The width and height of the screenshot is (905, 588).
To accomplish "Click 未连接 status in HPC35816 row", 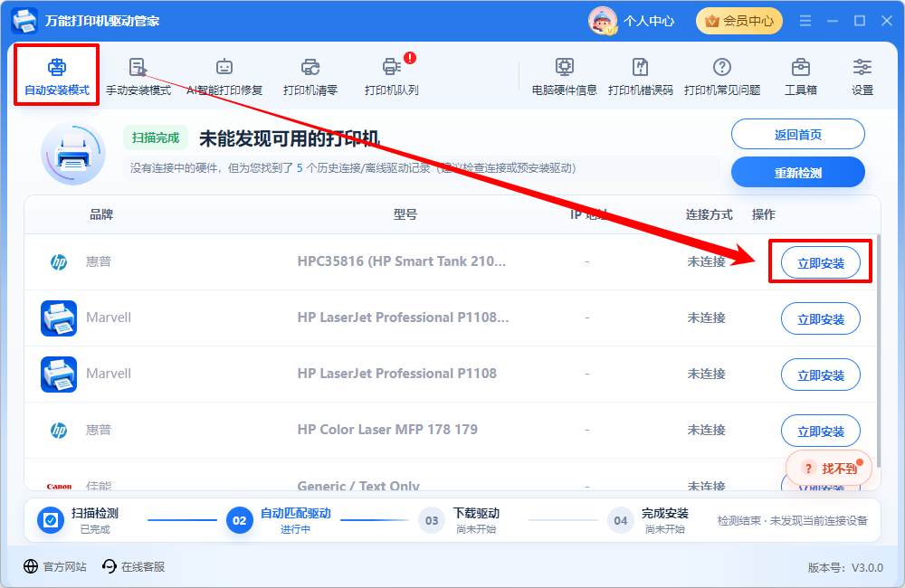I will 706,261.
